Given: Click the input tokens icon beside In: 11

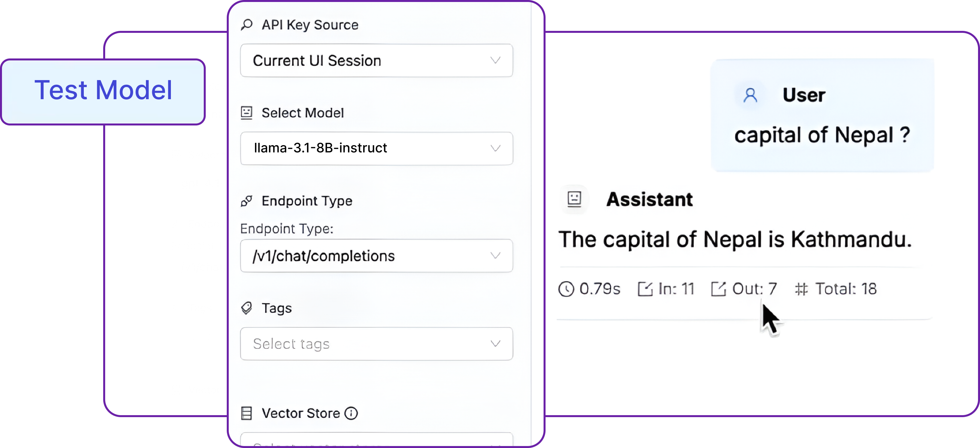Looking at the screenshot, I should pos(647,289).
